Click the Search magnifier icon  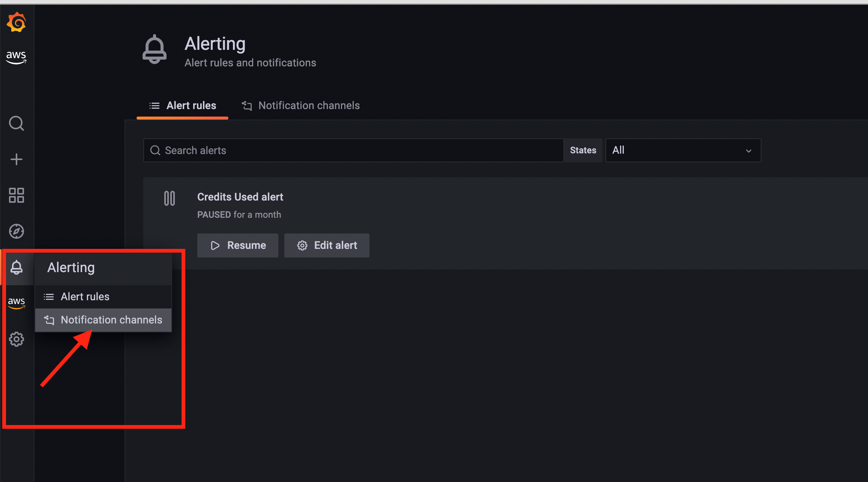tap(16, 123)
